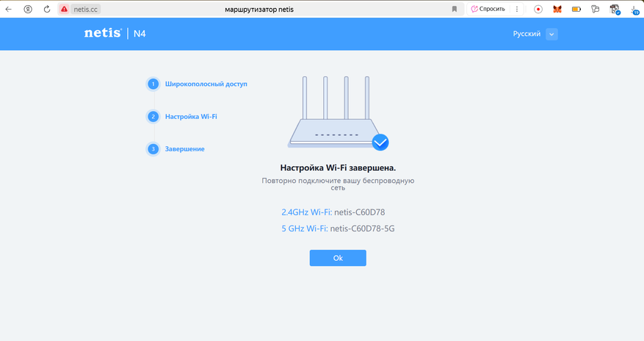
Task: Go to Настройка Wi-Fi step
Action: [x=191, y=117]
